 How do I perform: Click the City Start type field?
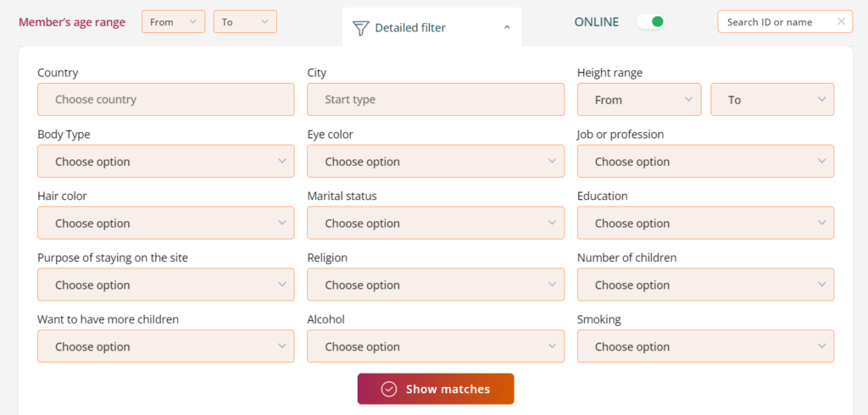click(x=436, y=99)
